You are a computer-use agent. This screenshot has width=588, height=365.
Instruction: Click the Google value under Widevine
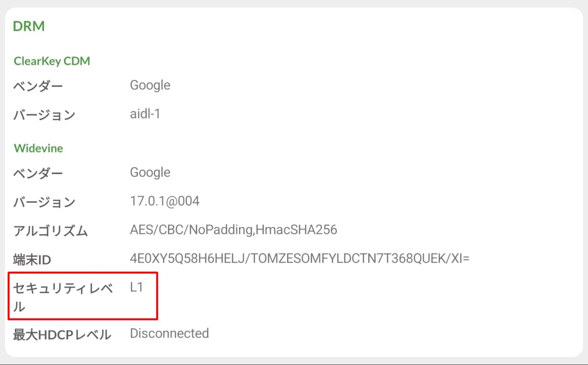pos(150,173)
